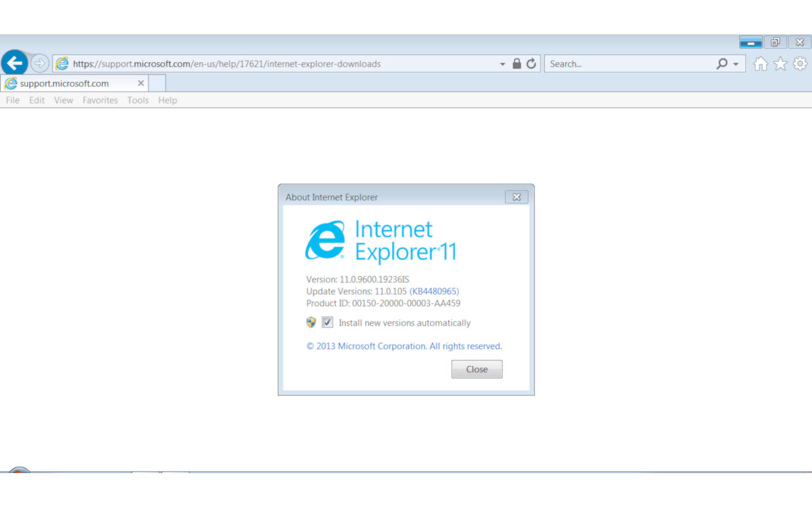Image resolution: width=812 pixels, height=508 pixels.
Task: Click the security lock icon
Action: pos(516,63)
